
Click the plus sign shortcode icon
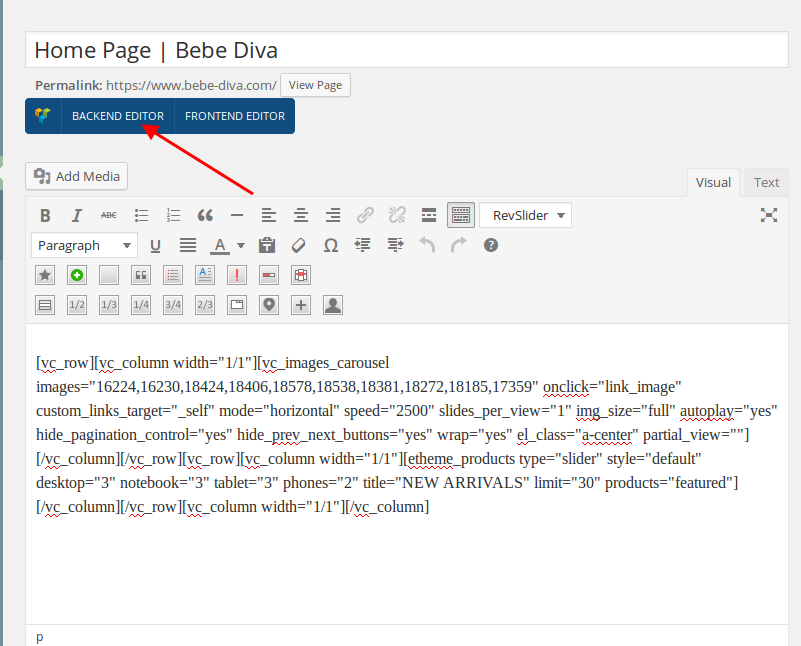pos(301,305)
